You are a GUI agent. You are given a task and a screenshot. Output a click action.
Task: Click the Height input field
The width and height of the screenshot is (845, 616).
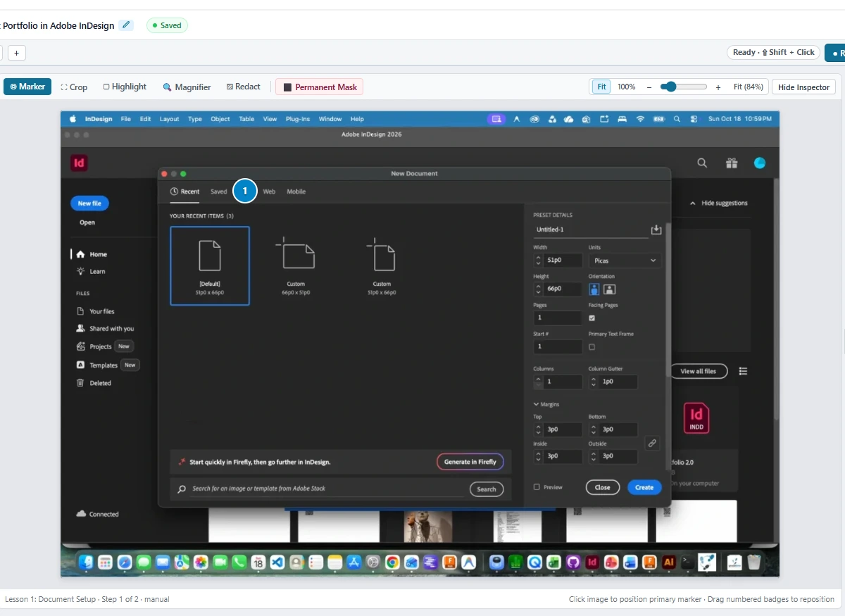pyautogui.click(x=563, y=289)
